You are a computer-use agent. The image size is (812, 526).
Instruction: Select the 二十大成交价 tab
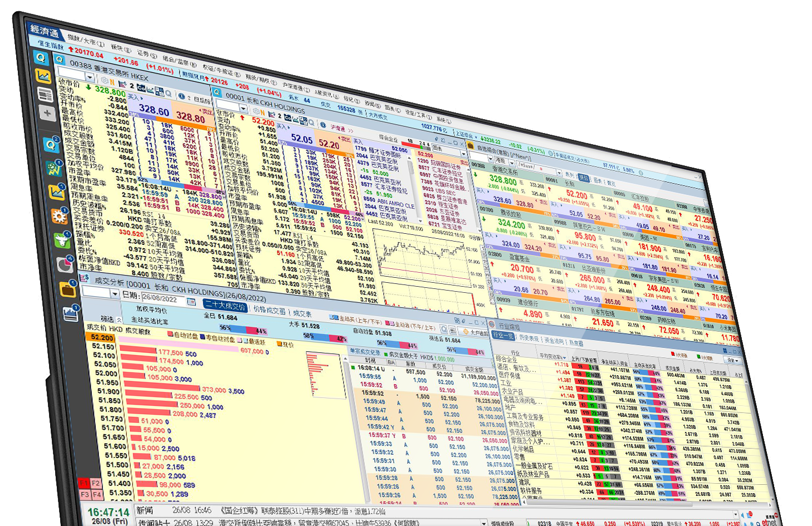[224, 306]
